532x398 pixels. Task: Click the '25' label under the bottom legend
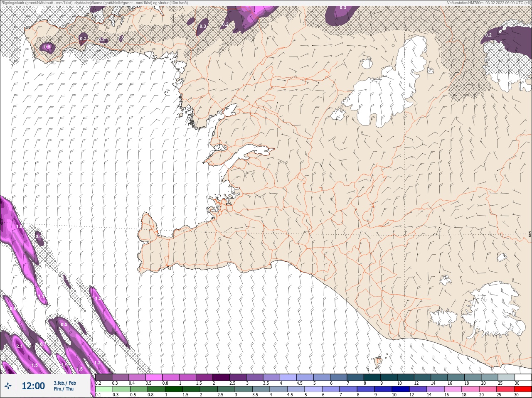[x=499, y=395]
